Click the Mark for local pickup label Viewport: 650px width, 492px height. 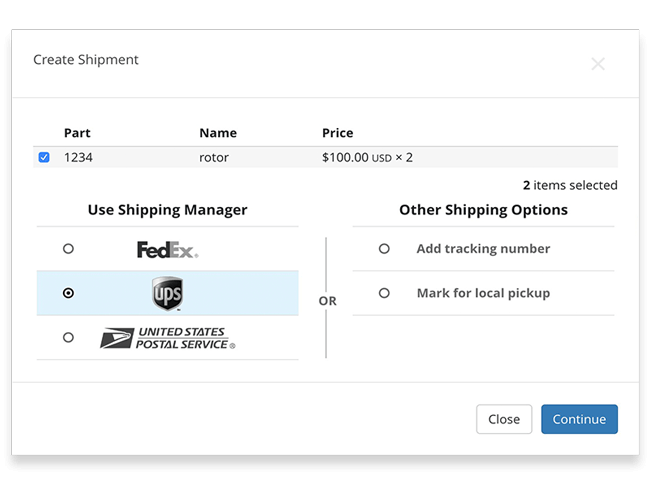pos(483,294)
